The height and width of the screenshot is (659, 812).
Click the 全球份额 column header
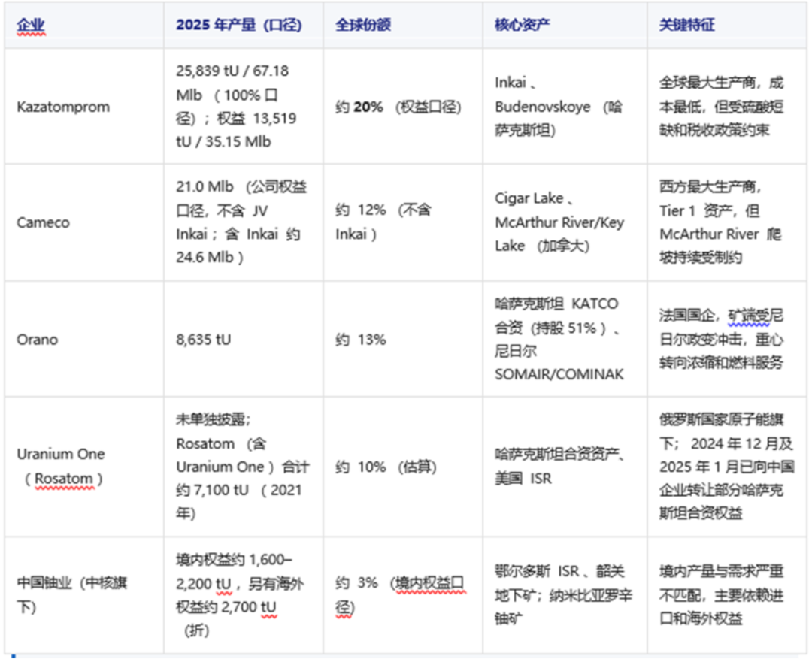coord(403,25)
